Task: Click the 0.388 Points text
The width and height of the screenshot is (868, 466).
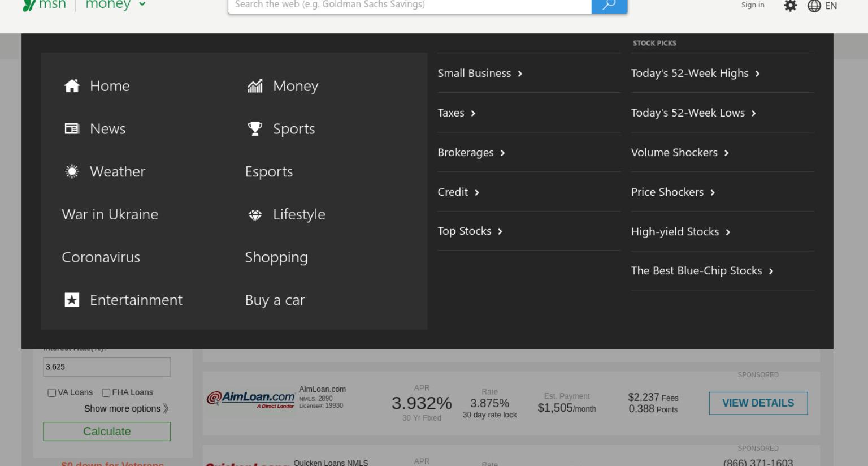Action: [653, 409]
